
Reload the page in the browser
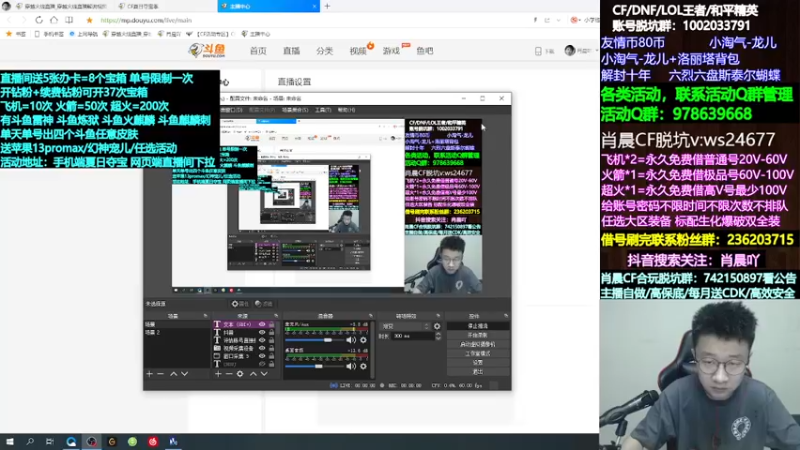click(x=39, y=20)
